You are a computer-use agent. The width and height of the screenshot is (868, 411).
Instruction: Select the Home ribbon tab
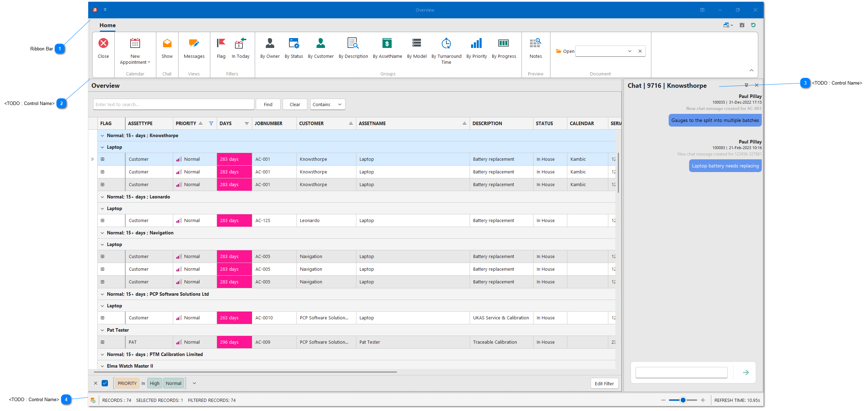[108, 25]
